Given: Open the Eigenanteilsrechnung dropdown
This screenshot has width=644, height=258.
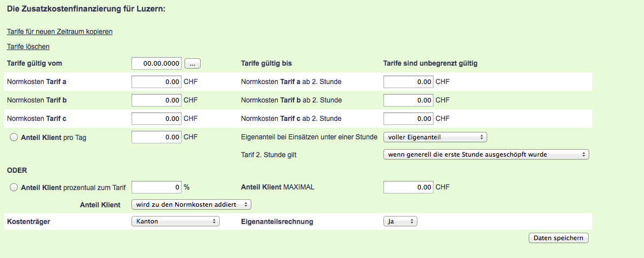Looking at the screenshot, I should pos(400,221).
